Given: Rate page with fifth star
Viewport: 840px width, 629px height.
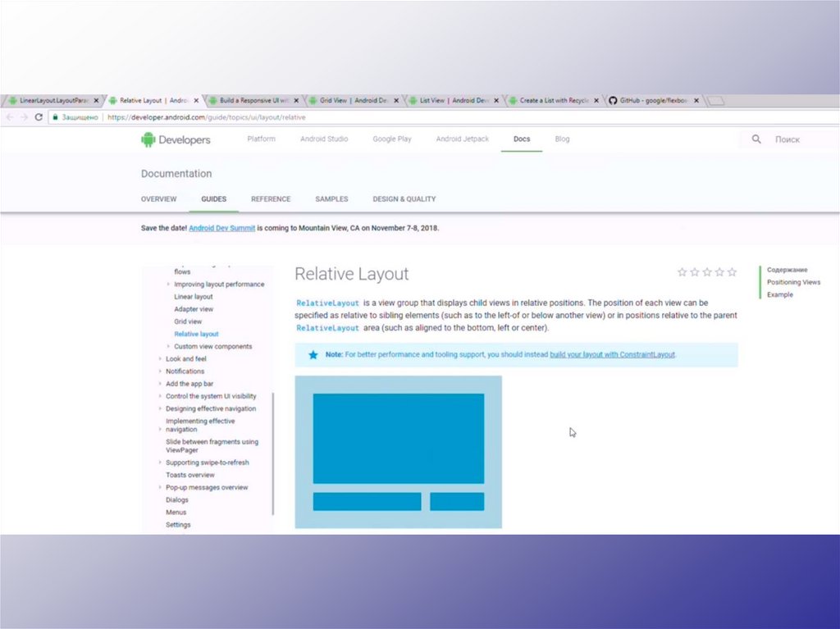Looking at the screenshot, I should 732,272.
